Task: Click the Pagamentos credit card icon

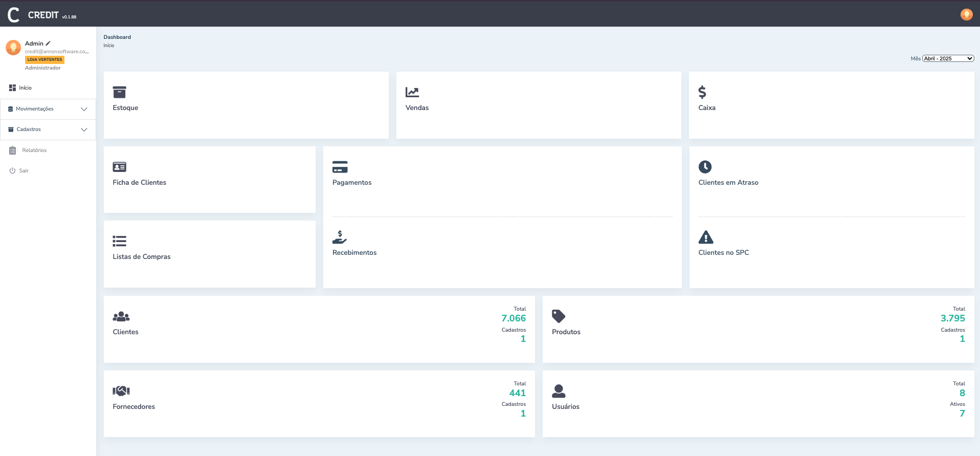Action: point(340,167)
